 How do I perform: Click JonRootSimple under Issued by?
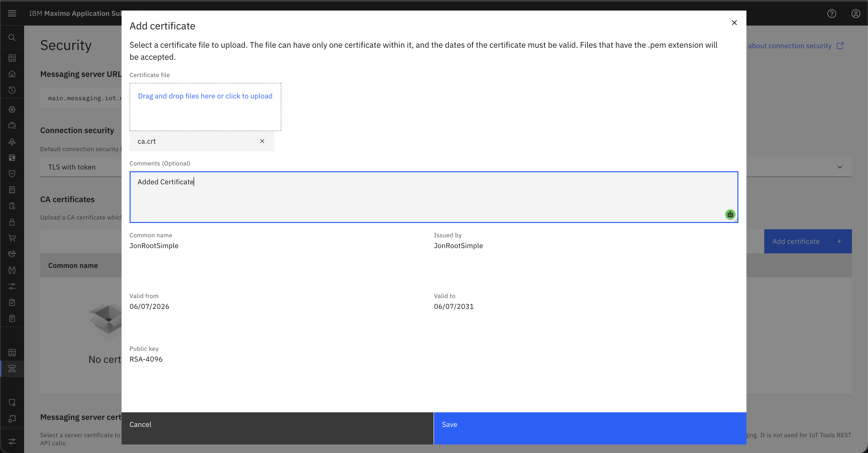pos(458,246)
